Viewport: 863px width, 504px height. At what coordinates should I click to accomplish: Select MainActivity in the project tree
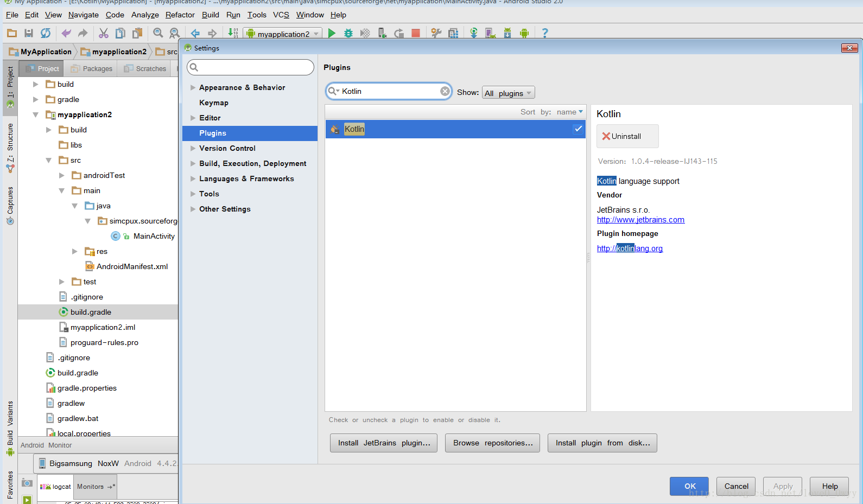coord(154,236)
